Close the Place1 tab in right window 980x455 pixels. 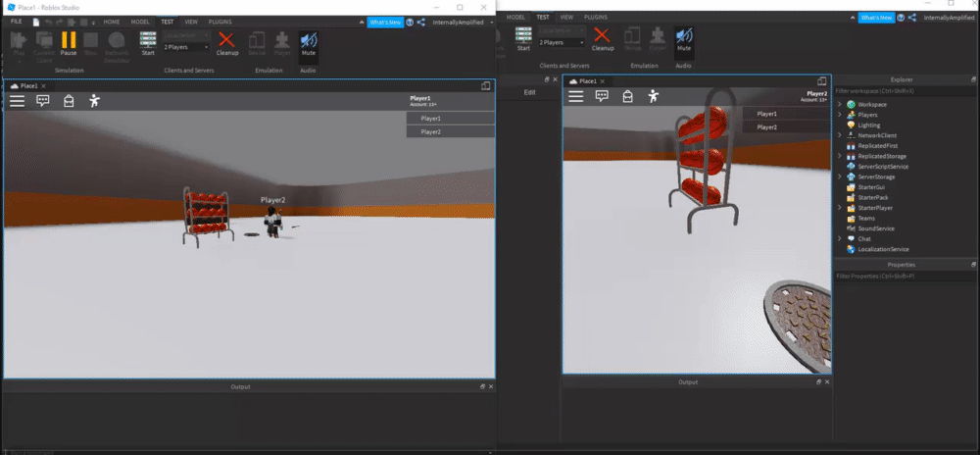[603, 81]
